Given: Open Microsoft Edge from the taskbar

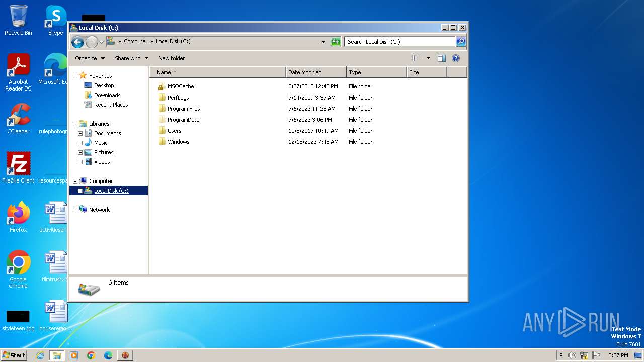Looking at the screenshot, I should (x=108, y=355).
